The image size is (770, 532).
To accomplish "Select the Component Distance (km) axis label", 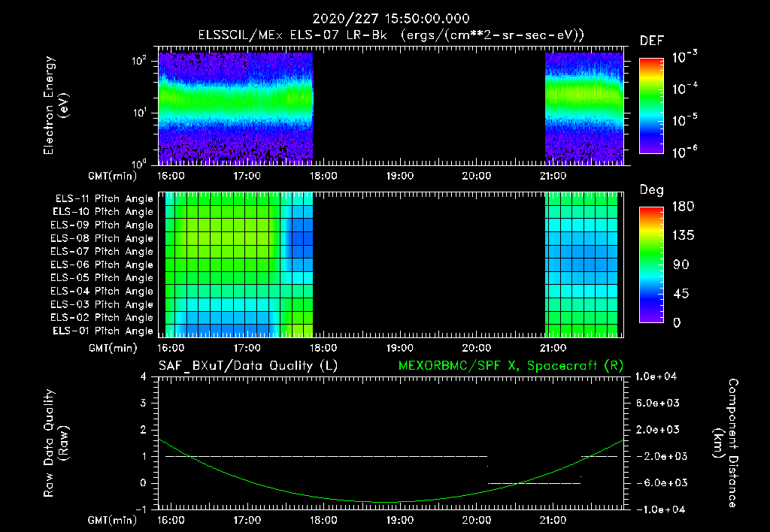I will [726, 443].
